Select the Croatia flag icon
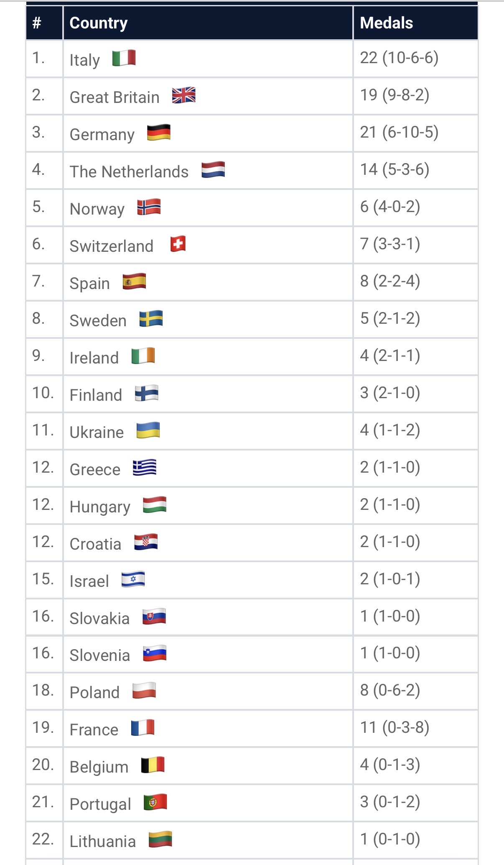The width and height of the screenshot is (504, 865). pyautogui.click(x=146, y=542)
